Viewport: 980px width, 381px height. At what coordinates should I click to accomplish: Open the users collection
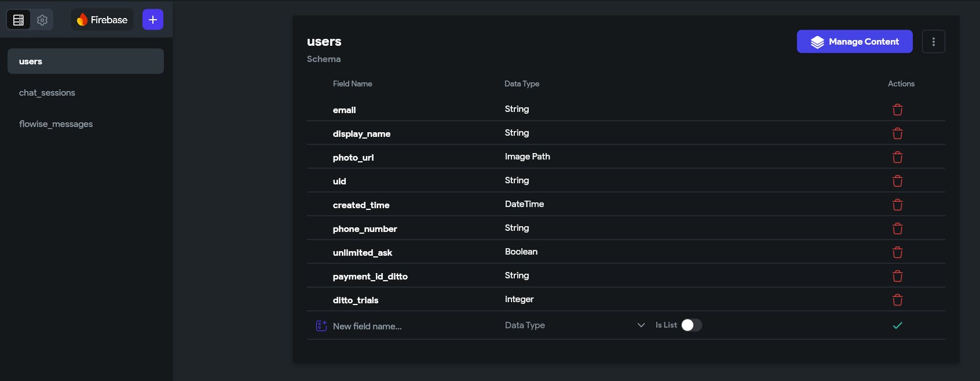click(x=86, y=61)
